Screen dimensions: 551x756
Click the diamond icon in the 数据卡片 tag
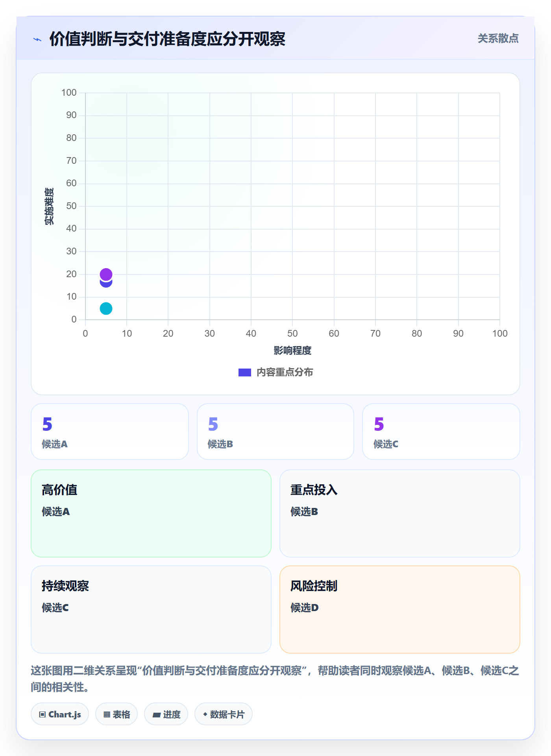(x=205, y=714)
